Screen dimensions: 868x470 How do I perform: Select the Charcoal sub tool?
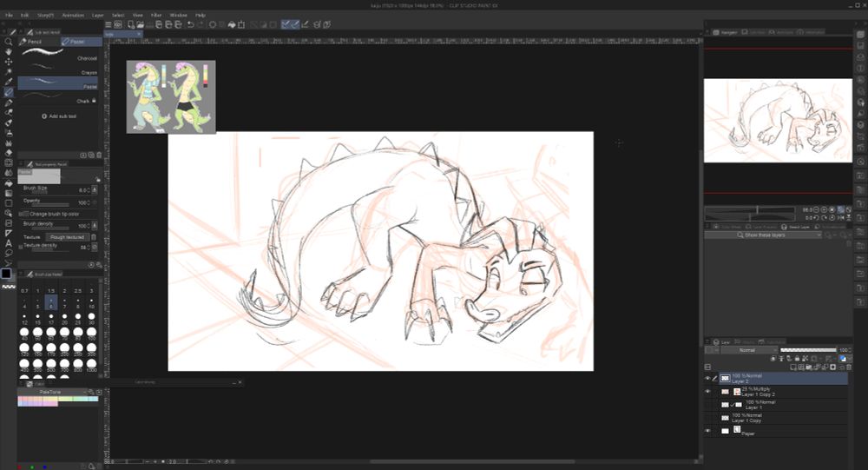click(58, 54)
